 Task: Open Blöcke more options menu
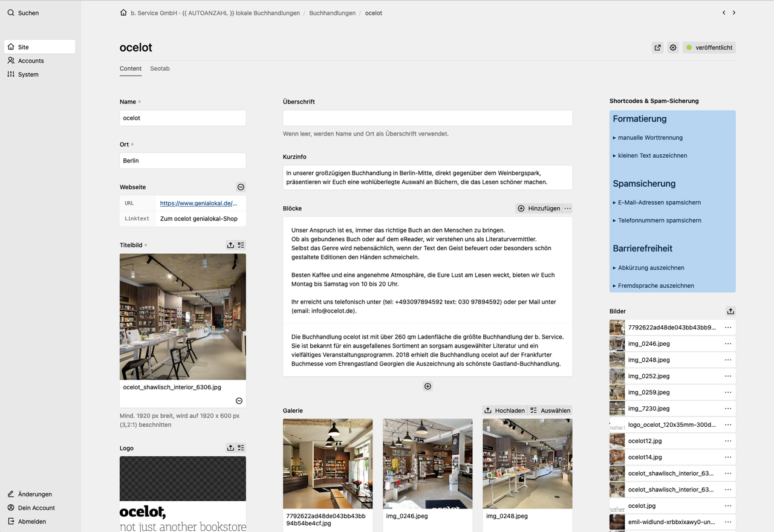pos(568,209)
